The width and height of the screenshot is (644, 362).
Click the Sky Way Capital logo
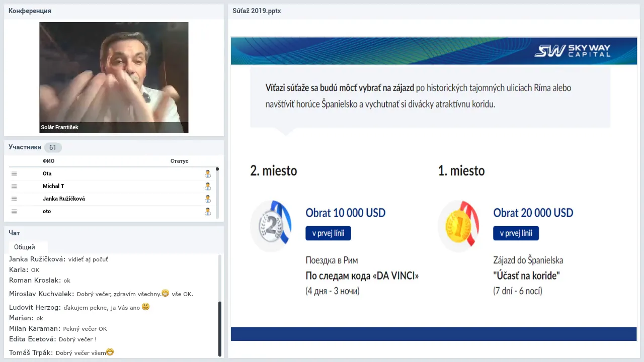point(572,51)
